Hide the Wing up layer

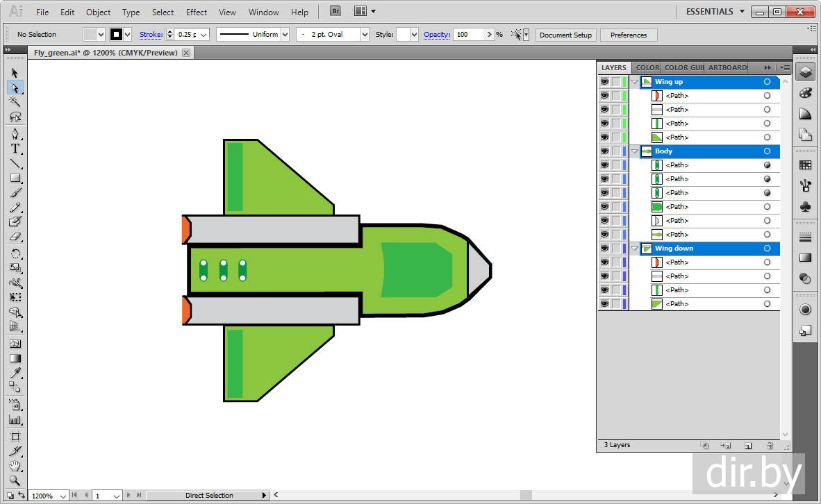(x=604, y=82)
